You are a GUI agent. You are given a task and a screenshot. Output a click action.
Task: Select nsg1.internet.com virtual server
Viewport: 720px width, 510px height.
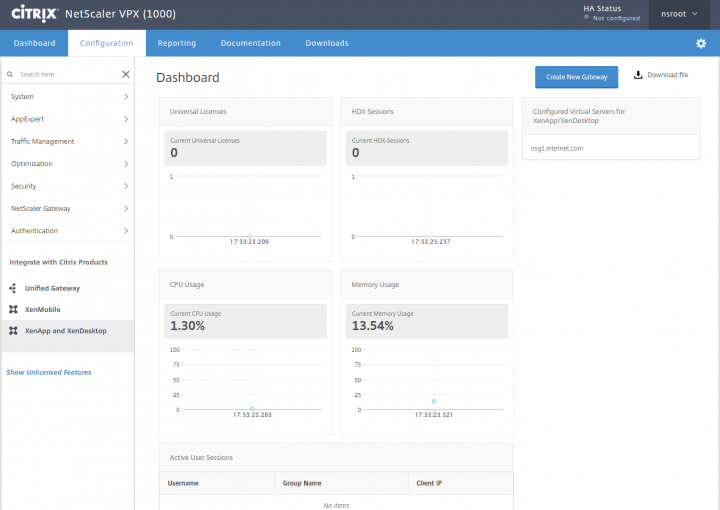click(557, 148)
